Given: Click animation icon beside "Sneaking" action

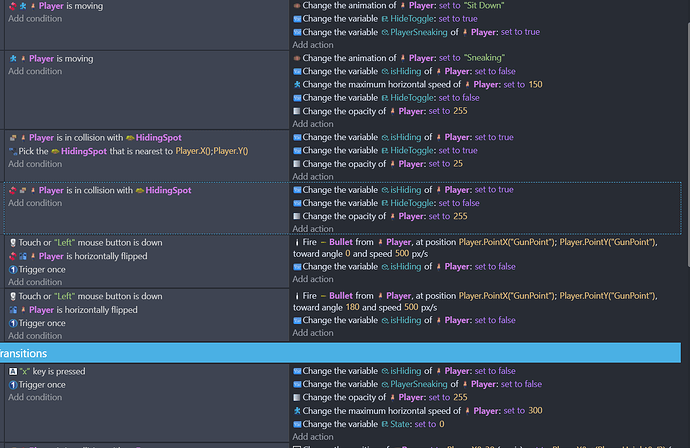Looking at the screenshot, I should (296, 59).
